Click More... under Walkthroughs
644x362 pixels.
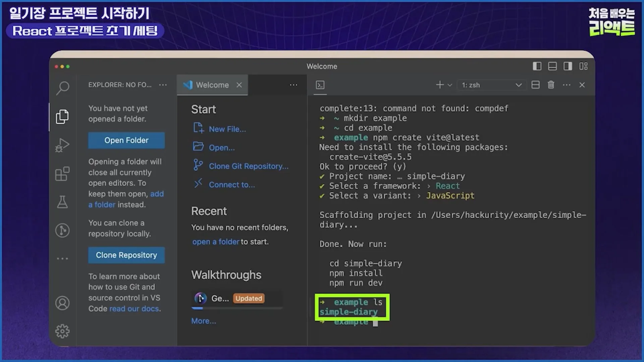pyautogui.click(x=204, y=321)
